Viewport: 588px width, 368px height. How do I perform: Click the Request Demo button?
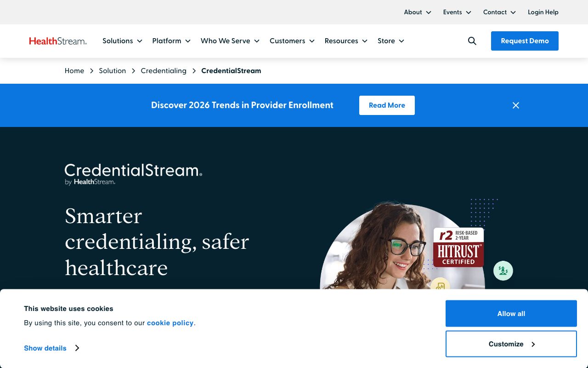pyautogui.click(x=525, y=41)
